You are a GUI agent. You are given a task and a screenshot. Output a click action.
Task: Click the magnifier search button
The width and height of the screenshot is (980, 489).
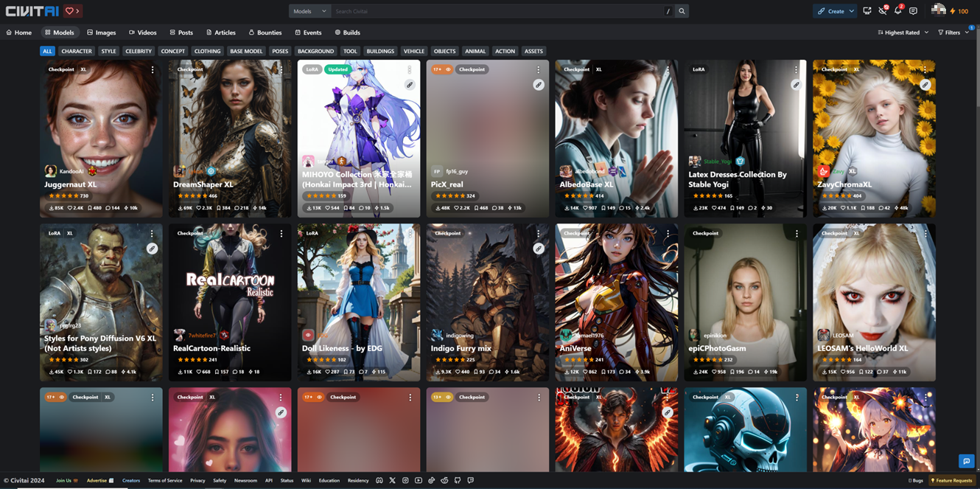[x=682, y=11]
